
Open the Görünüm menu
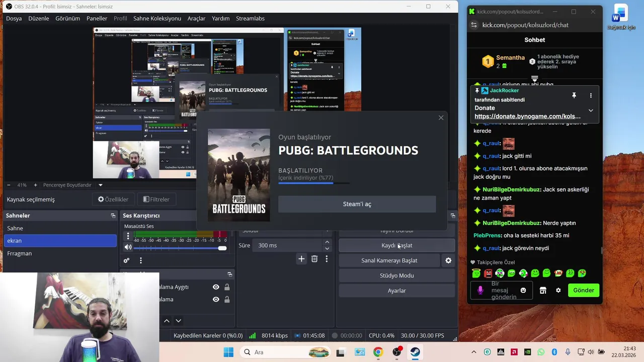(67, 18)
